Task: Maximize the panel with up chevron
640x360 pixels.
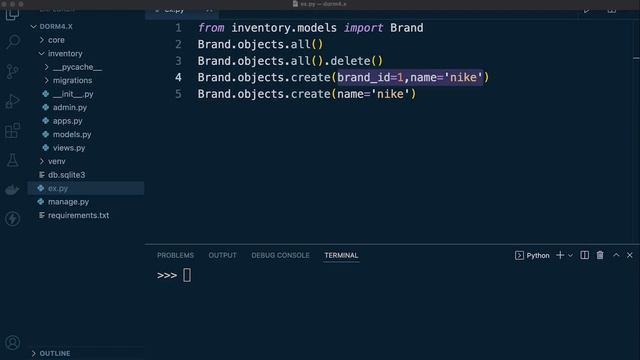Action: pyautogui.click(x=616, y=255)
